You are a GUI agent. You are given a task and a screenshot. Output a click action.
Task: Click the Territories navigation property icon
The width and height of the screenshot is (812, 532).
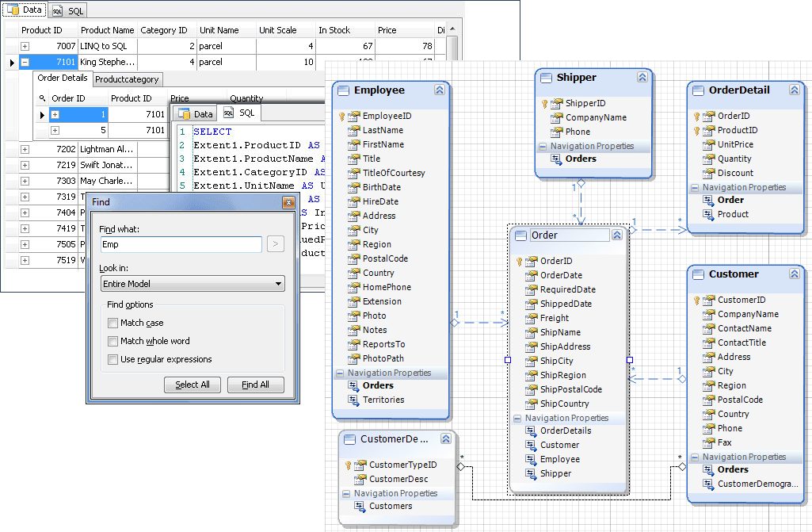(353, 400)
